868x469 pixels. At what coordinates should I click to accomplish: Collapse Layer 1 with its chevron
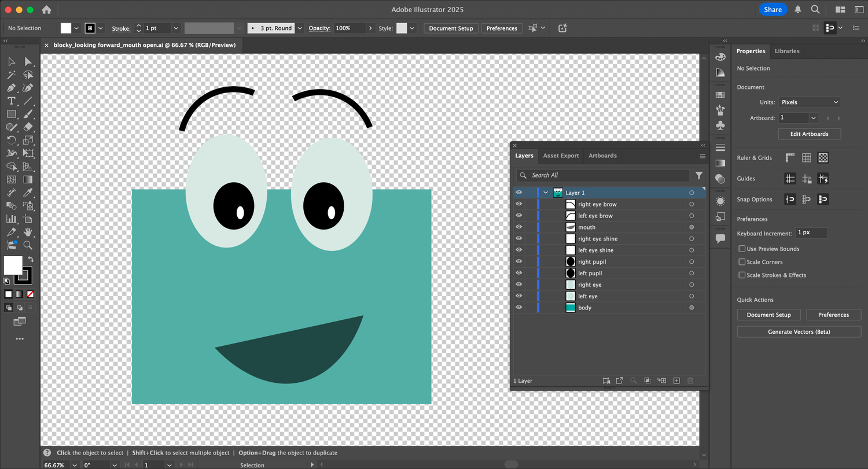click(x=546, y=193)
